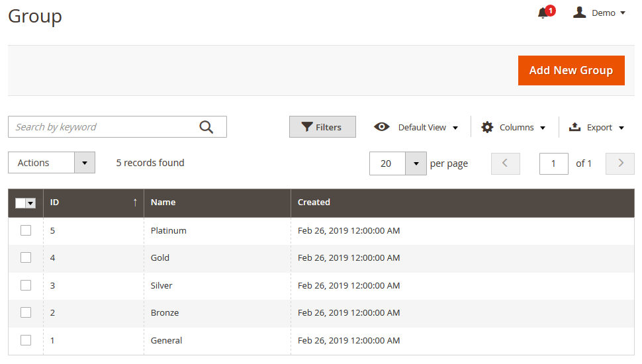This screenshot has width=642, height=364.
Task: Check the box for Platinum row
Action: pyautogui.click(x=26, y=230)
